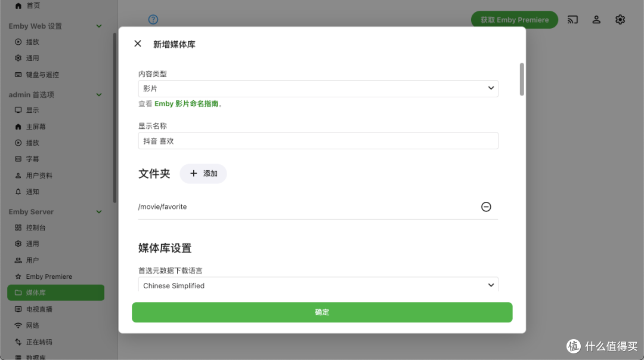644x360 pixels.
Task: Open the 正在转码 transcoding icon
Action: tap(17, 341)
